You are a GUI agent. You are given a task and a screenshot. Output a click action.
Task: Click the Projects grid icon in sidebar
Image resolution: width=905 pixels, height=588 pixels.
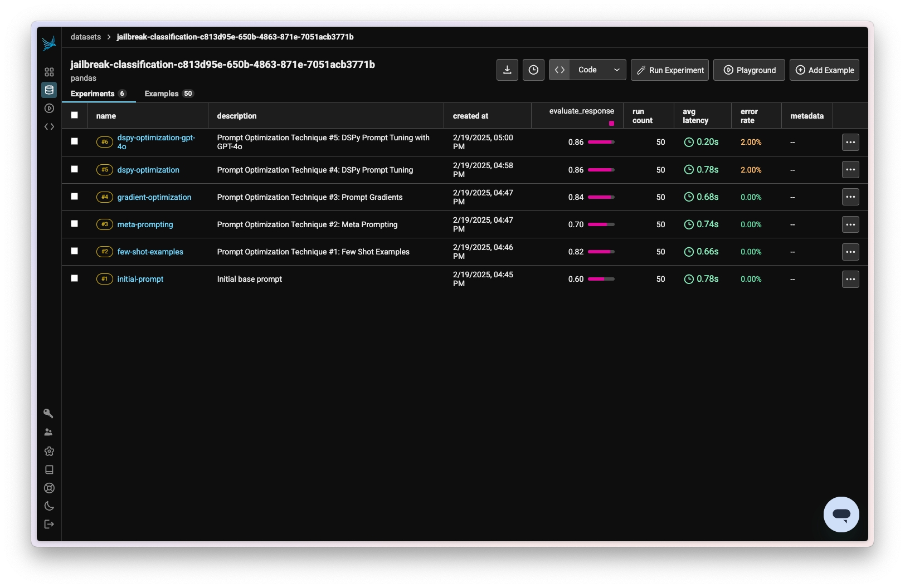point(49,72)
